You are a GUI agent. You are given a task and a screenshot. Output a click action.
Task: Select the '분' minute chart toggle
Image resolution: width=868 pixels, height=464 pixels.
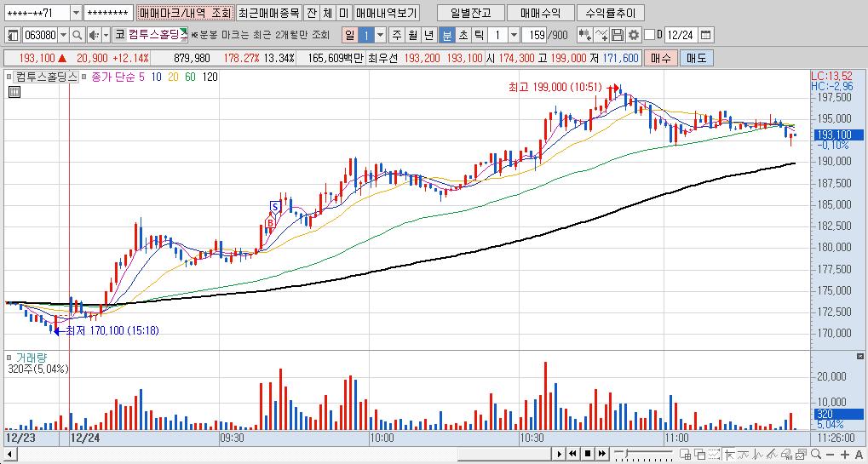click(x=446, y=36)
